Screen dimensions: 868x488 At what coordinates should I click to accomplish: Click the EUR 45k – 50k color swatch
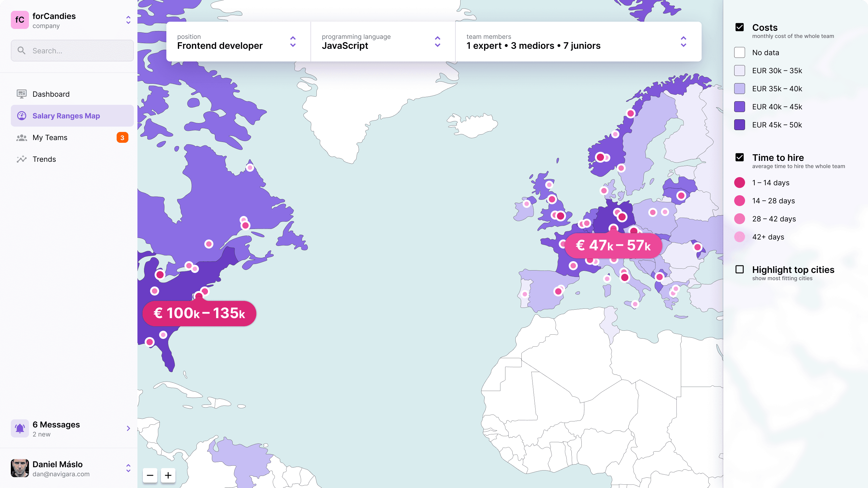(739, 125)
